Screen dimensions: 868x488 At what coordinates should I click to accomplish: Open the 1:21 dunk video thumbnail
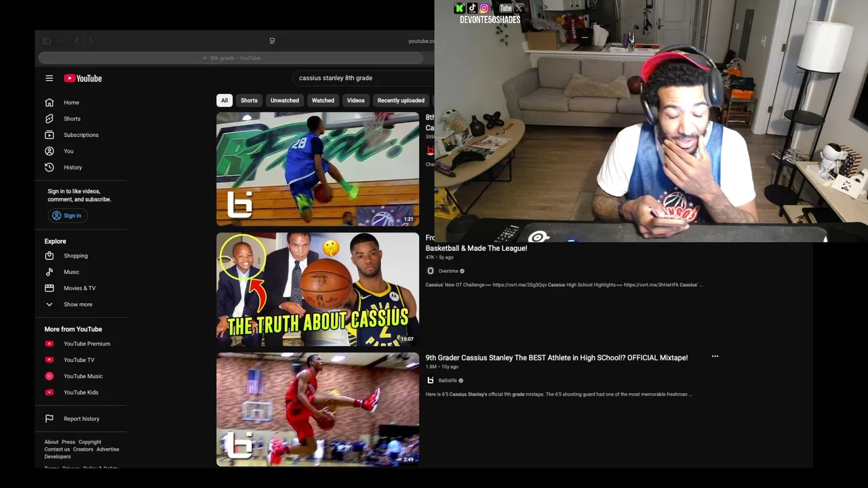click(317, 169)
